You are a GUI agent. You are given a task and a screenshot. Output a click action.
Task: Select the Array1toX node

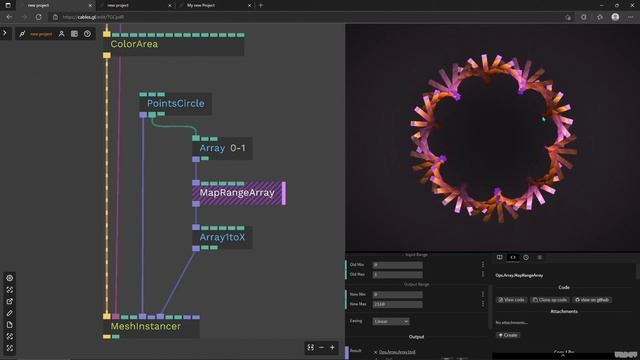point(222,237)
